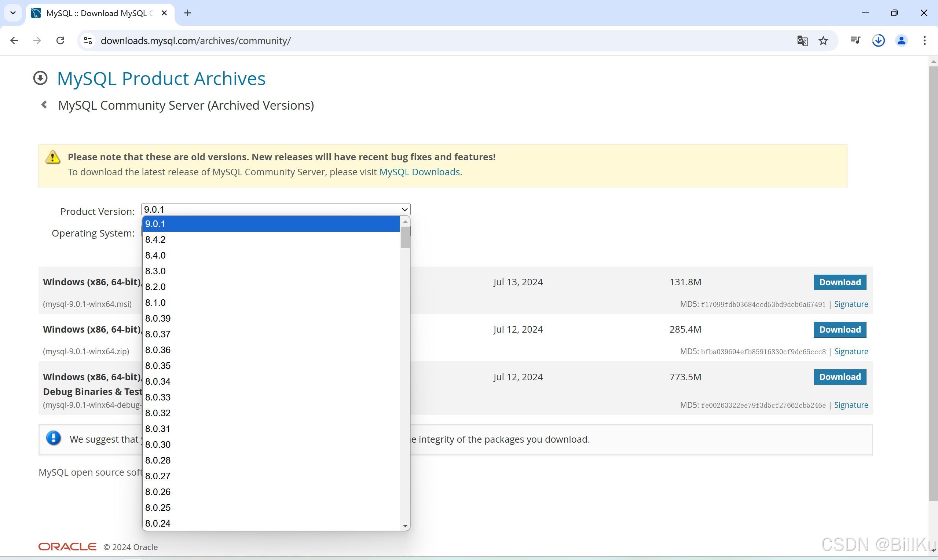Pick version 8.0.30 from the dropdown
Image resolution: width=938 pixels, height=560 pixels.
[271, 444]
